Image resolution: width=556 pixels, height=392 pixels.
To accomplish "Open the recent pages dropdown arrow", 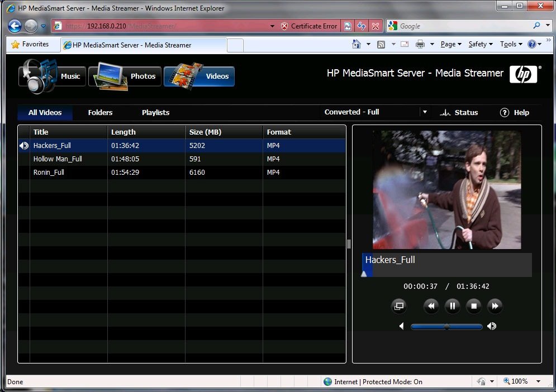I will pos(43,26).
